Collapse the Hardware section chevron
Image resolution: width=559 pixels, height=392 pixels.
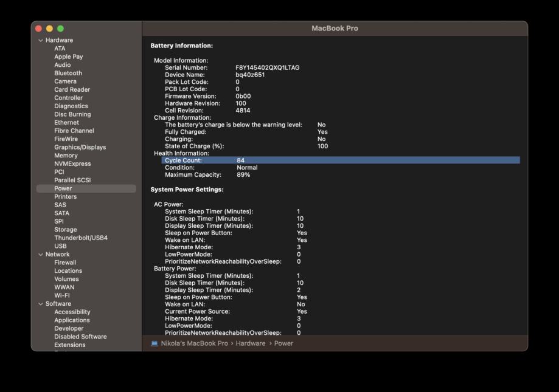click(x=41, y=40)
